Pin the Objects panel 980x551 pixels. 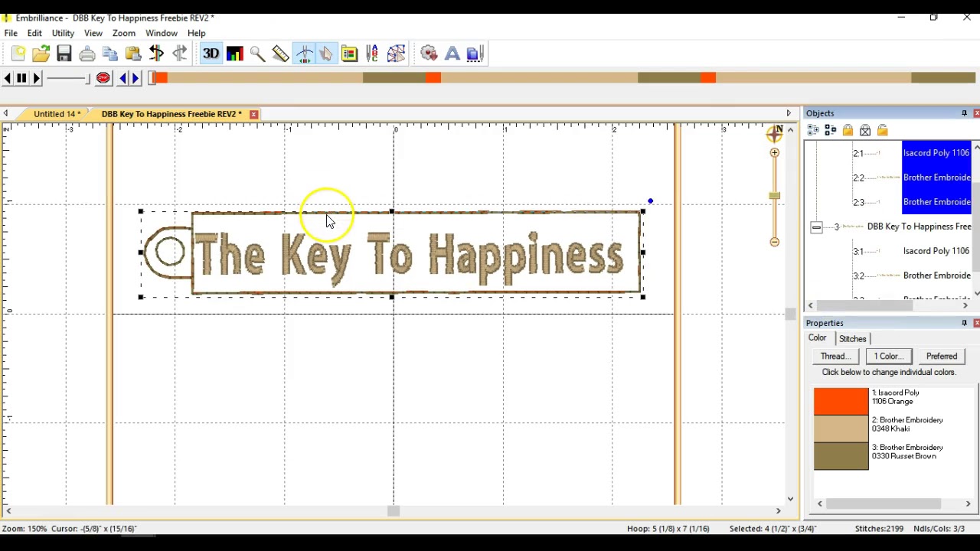(964, 113)
